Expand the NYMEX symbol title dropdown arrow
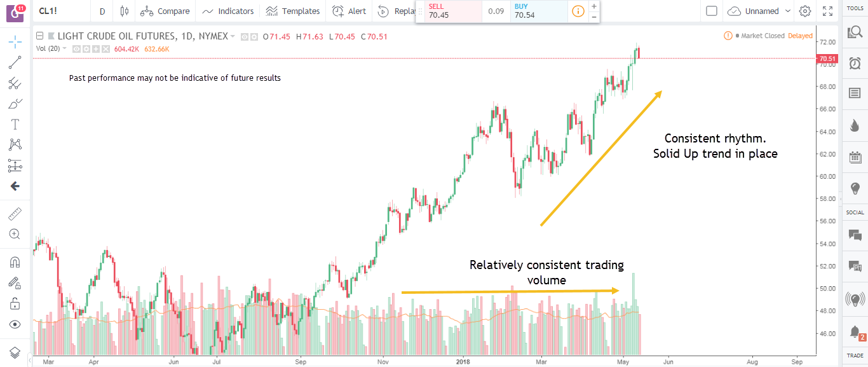This screenshot has height=367, width=868. click(233, 36)
